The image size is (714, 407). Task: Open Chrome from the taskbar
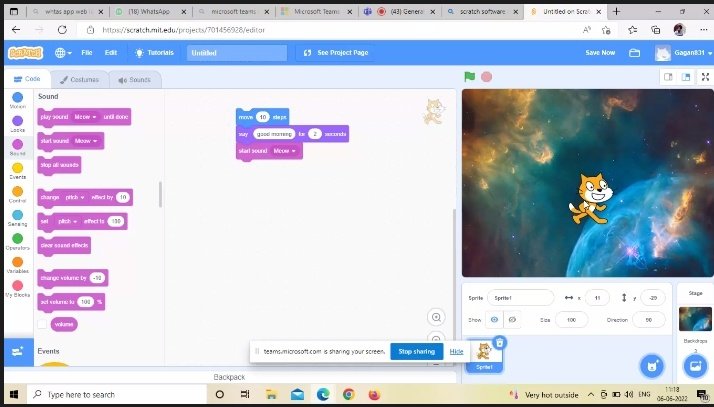[x=348, y=394]
